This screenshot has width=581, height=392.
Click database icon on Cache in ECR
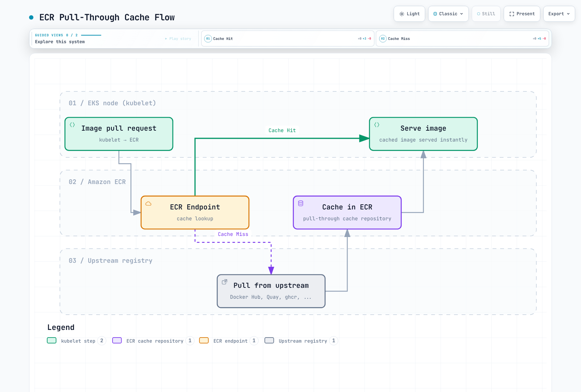pos(301,203)
